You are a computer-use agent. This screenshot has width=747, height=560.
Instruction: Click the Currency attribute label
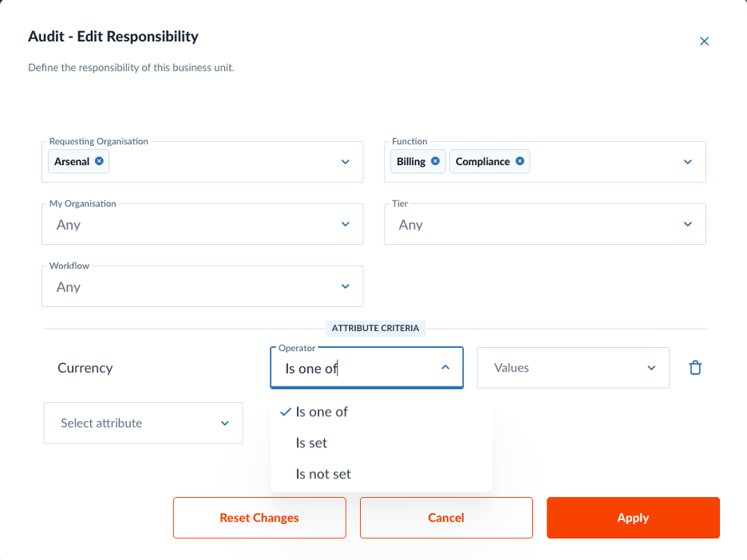85,368
